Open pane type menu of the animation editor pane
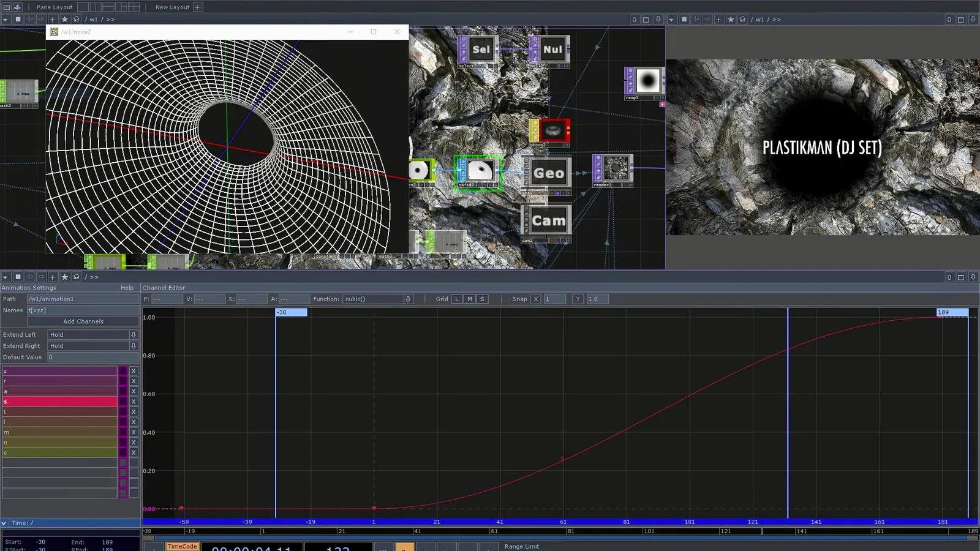This screenshot has height=551, width=980. pos(6,277)
